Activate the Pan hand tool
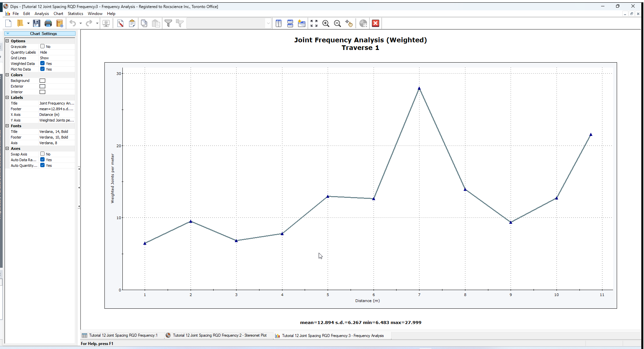Screen dimensions: 644x349 coord(349,23)
